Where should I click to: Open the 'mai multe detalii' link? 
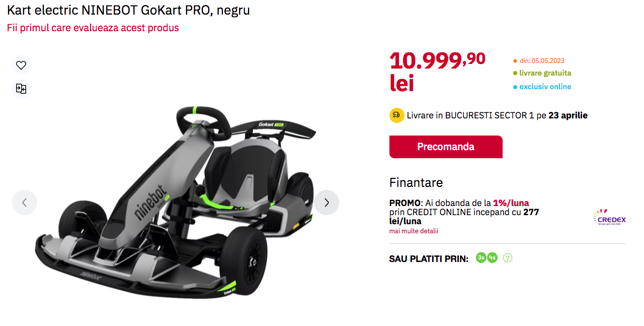[414, 231]
